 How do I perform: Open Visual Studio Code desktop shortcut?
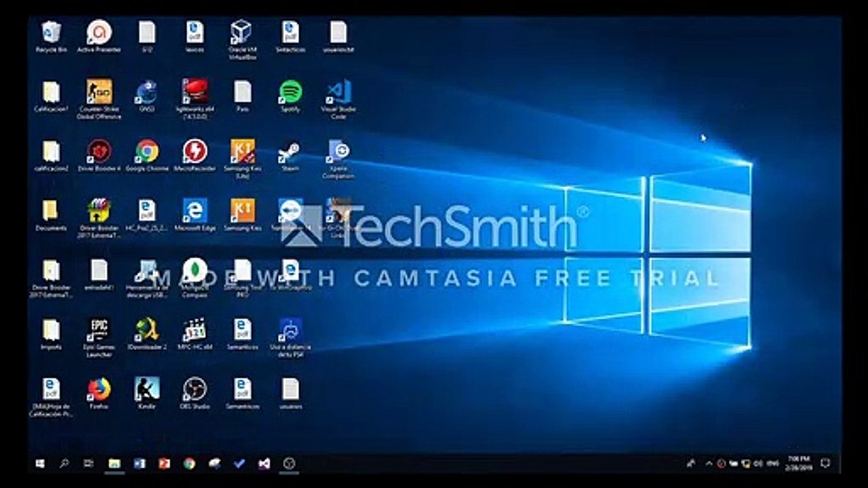(x=338, y=100)
